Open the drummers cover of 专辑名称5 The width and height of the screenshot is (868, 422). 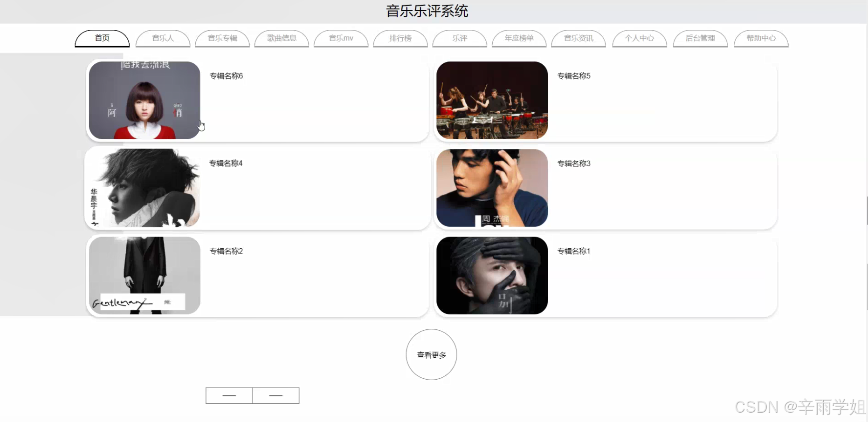coord(492,100)
